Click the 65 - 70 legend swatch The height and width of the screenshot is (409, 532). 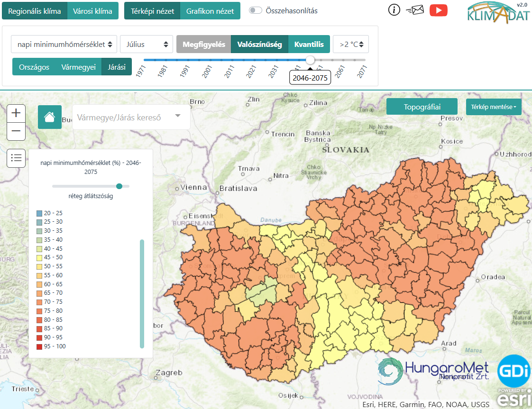tap(39, 293)
